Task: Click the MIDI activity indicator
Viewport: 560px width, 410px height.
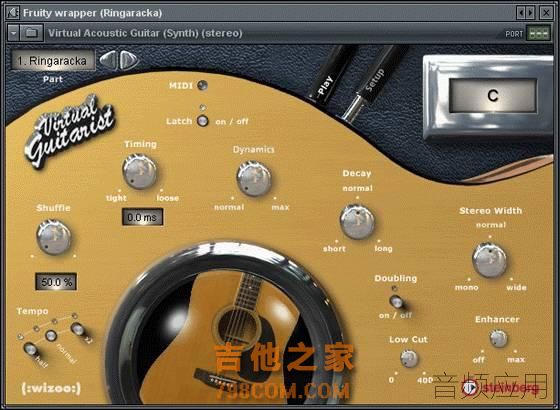Action: point(203,85)
